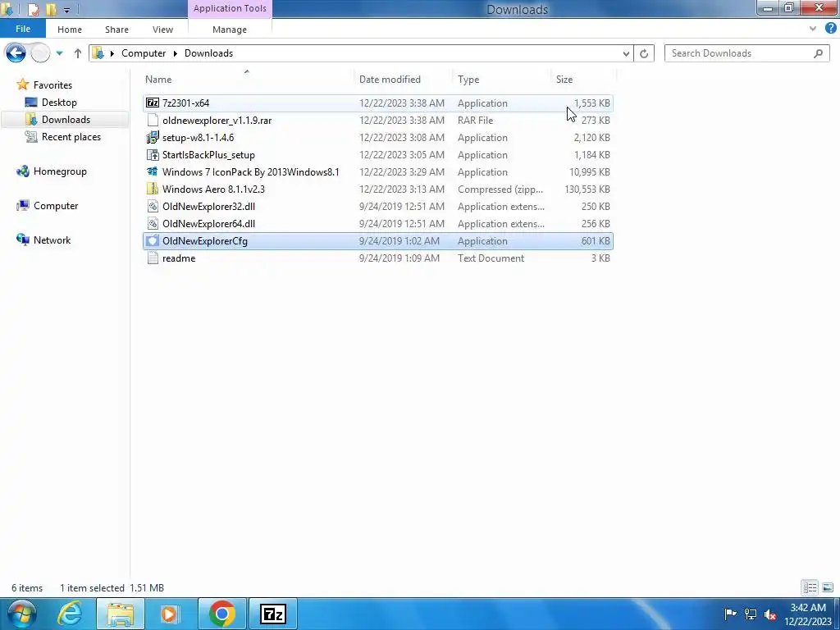Select the 7z2301-x64 file icon
Image resolution: width=840 pixels, height=630 pixels.
[x=153, y=103]
